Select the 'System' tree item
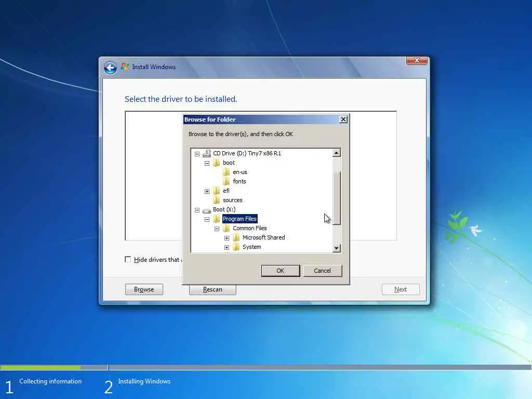The width and height of the screenshot is (532, 399). click(x=252, y=247)
